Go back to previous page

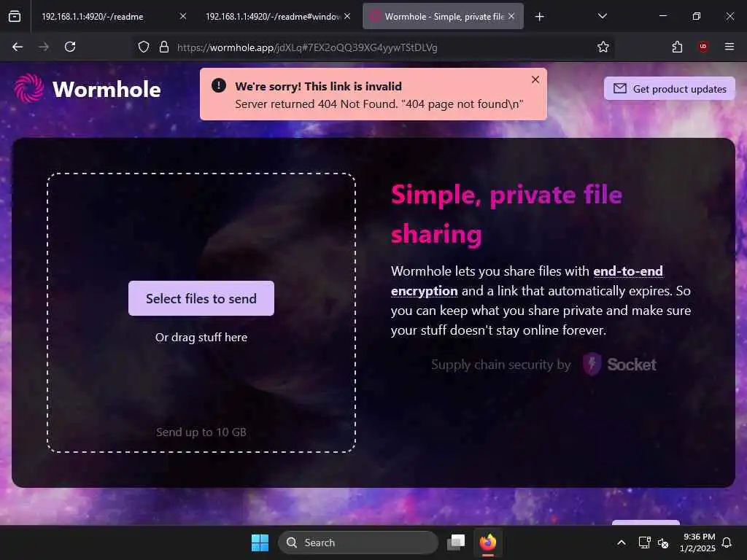tap(18, 47)
